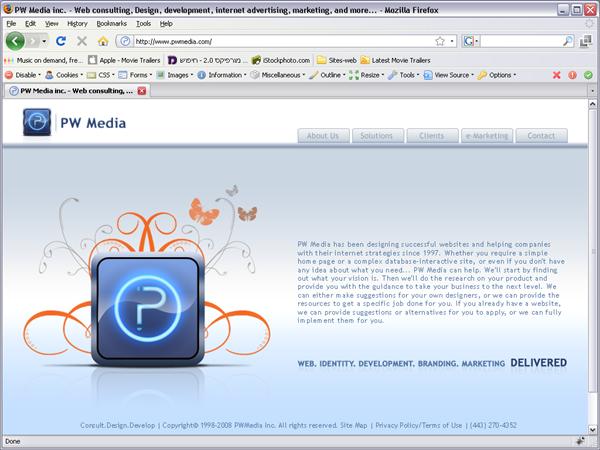This screenshot has width=600, height=450.
Task: Click the red X error indicator icon
Action: tap(556, 75)
